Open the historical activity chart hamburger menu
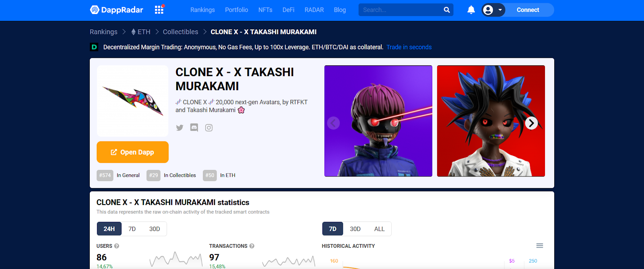This screenshot has width=644, height=269. pos(540,246)
